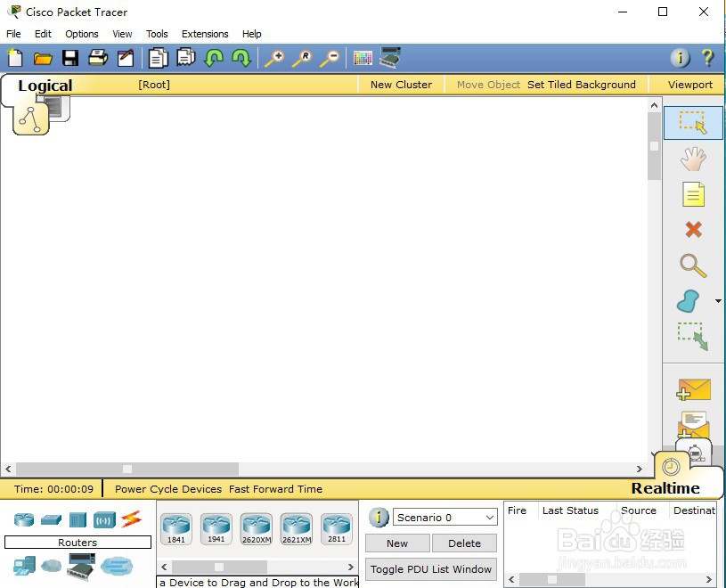This screenshot has width=726, height=588.
Task: Click the Viewport button
Action: coord(689,85)
